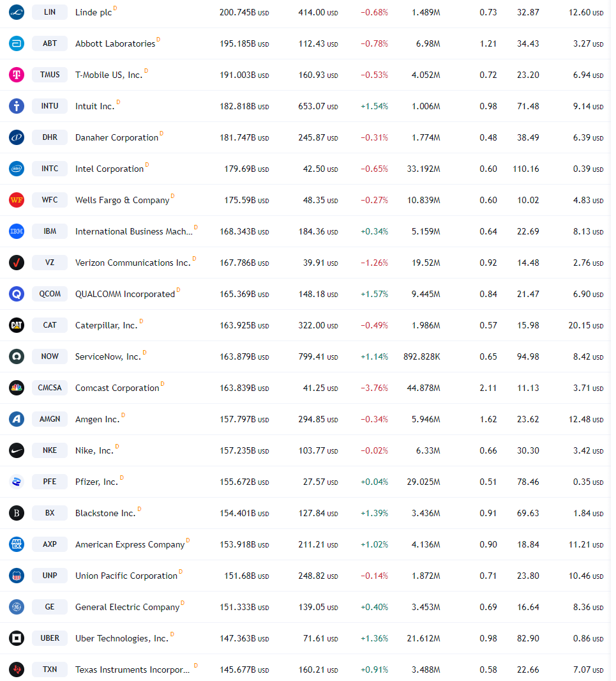Open the INTU ticker symbol

[x=50, y=106]
